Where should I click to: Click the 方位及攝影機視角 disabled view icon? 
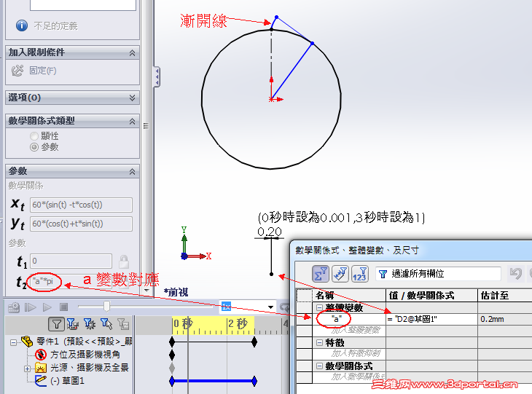pos(41,355)
